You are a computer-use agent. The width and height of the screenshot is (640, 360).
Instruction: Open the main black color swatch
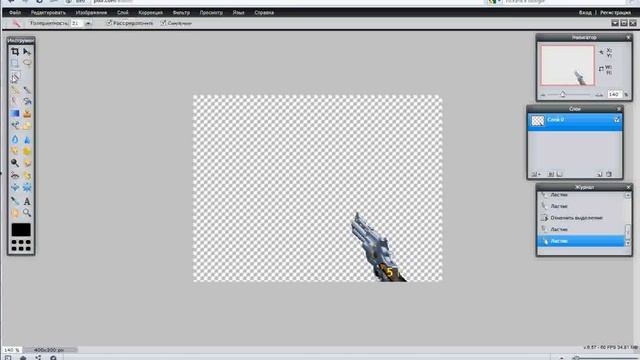click(x=21, y=230)
